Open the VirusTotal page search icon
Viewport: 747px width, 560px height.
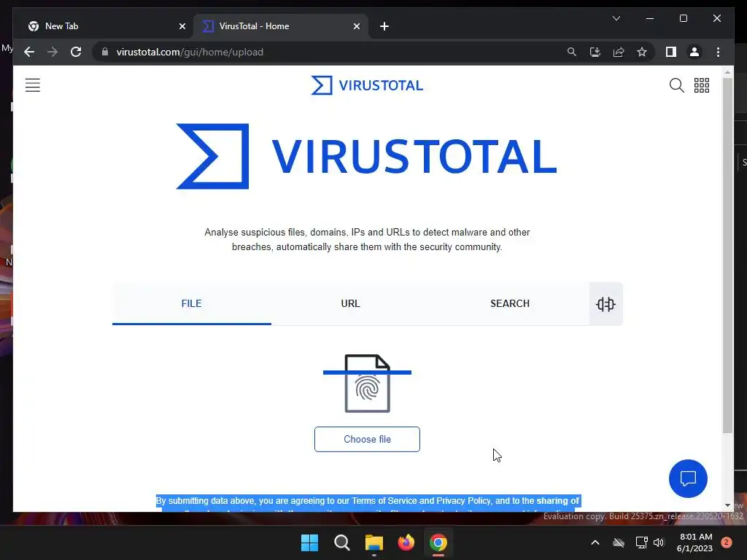[676, 85]
